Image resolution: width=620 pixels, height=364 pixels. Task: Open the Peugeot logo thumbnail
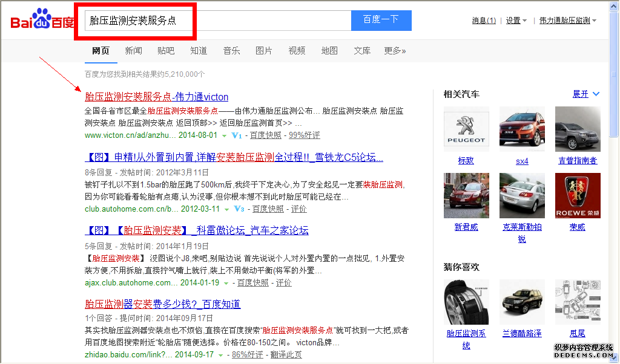tap(466, 129)
